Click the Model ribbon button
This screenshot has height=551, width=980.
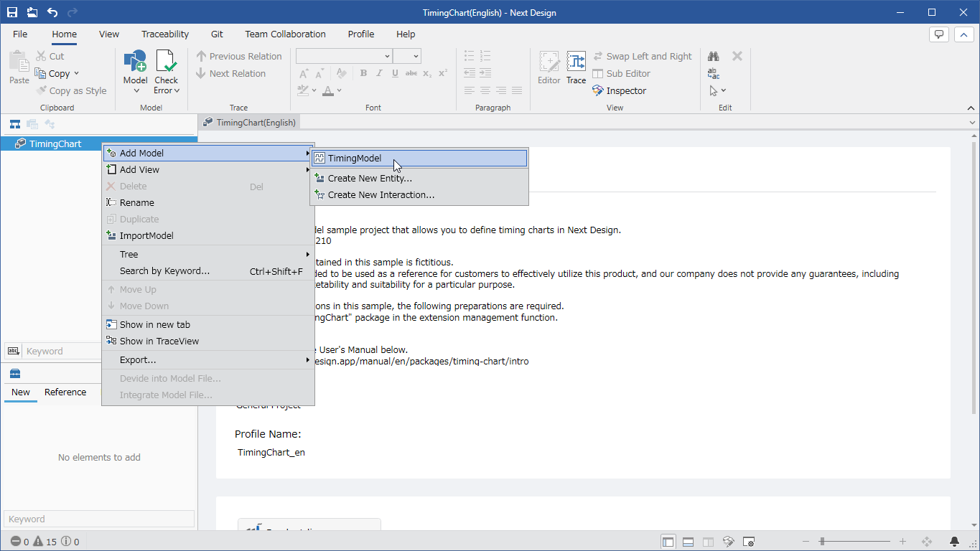(135, 72)
